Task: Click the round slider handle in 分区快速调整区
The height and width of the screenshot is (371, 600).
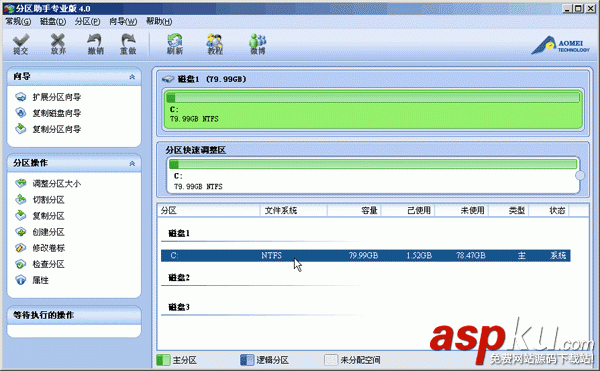Action: click(x=580, y=175)
